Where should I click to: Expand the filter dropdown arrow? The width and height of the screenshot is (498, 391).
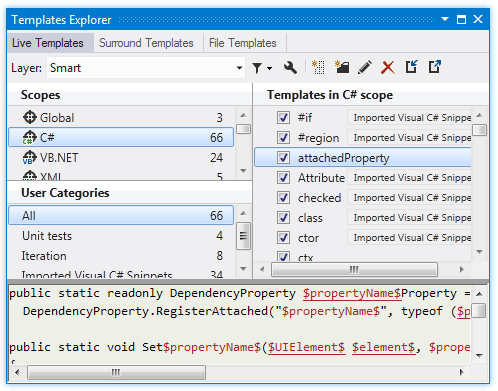pos(269,69)
